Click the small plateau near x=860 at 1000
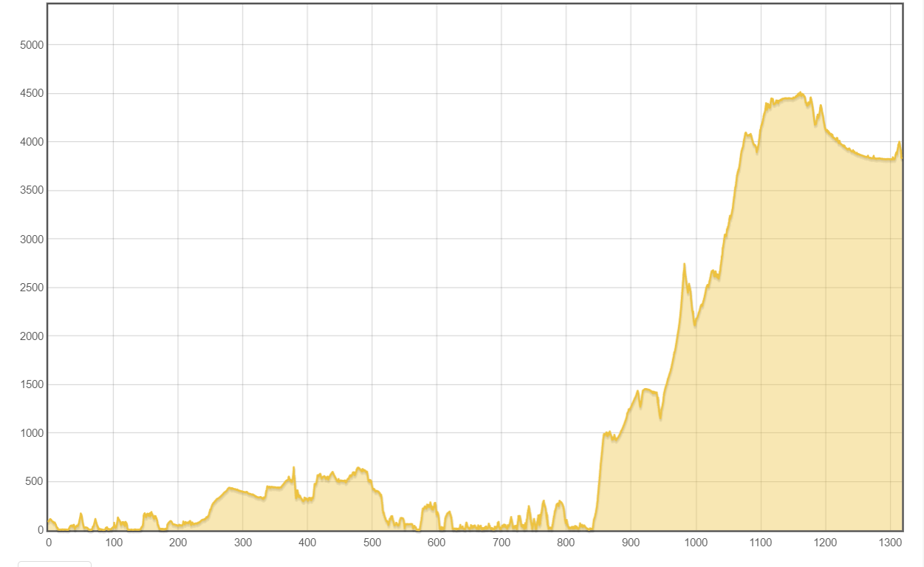This screenshot has height=567, width=924. tap(607, 434)
